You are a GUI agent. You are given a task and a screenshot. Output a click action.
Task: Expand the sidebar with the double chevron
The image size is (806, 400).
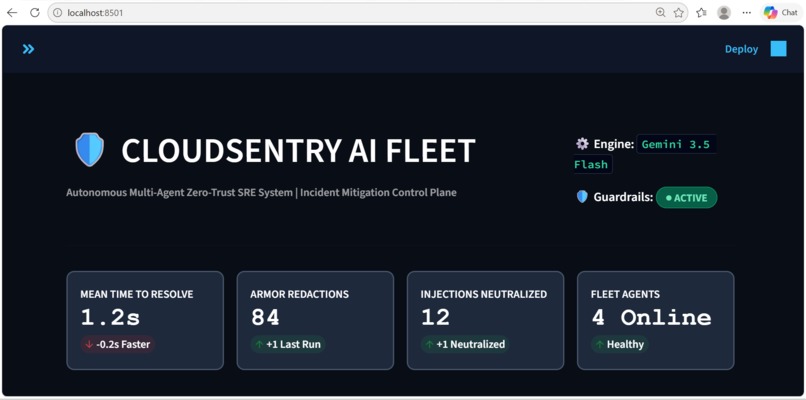pyautogui.click(x=28, y=49)
